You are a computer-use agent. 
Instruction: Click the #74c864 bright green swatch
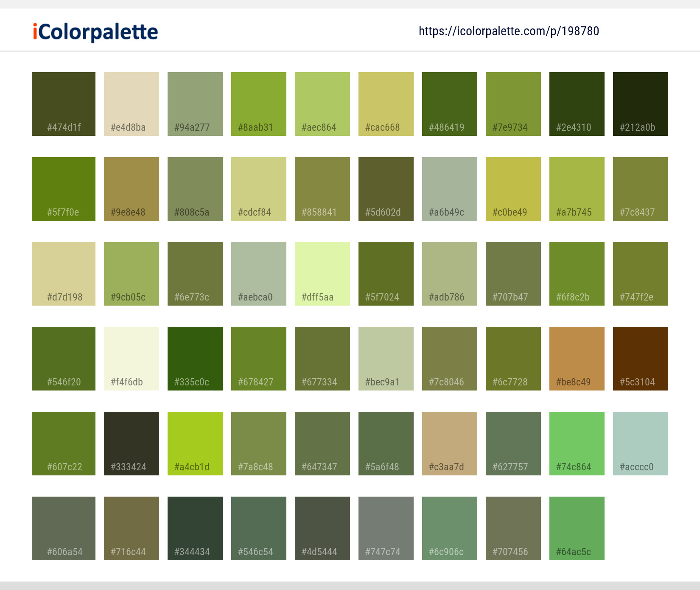[x=577, y=444]
